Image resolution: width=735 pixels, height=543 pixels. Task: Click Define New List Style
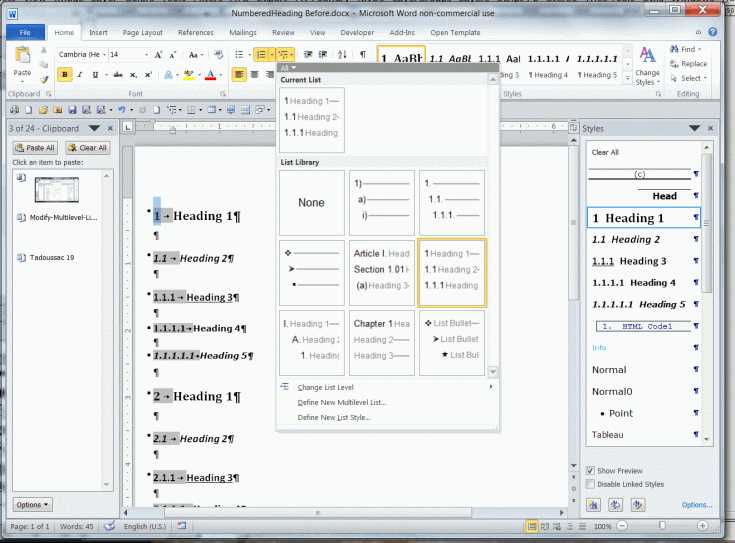(x=334, y=417)
